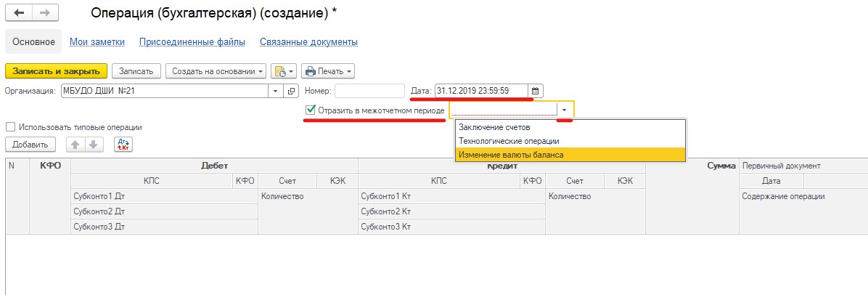Viewport: 868px width, 295px height.
Task: Click the forward navigation arrow
Action: tap(44, 14)
